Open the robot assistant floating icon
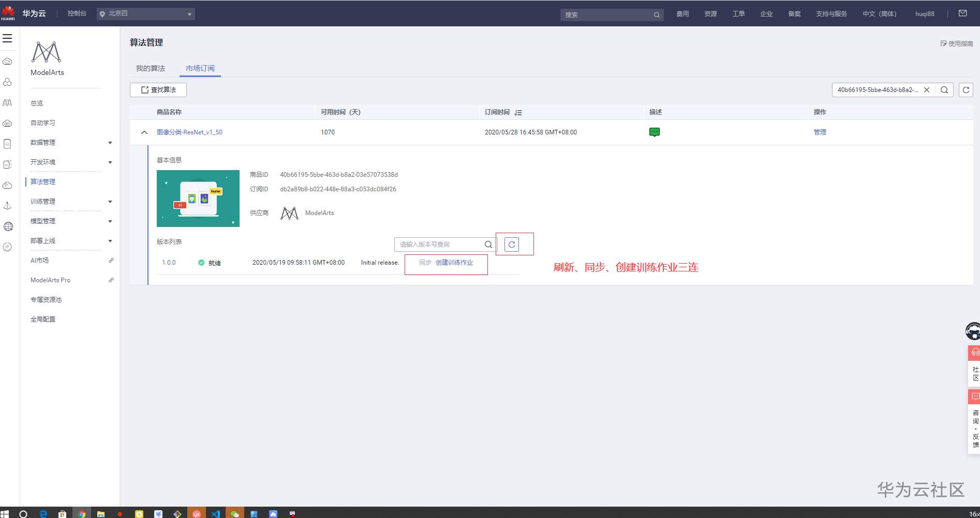 (973, 331)
